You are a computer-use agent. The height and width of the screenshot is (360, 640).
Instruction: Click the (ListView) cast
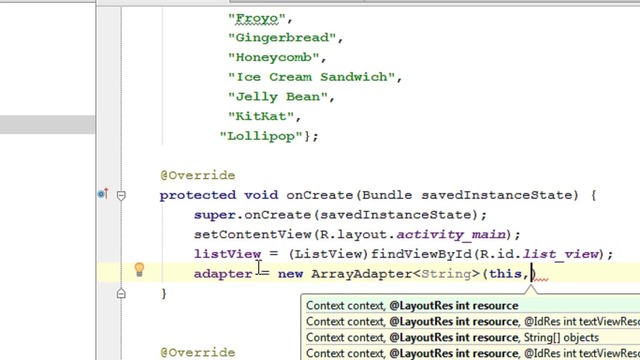[x=328, y=254]
